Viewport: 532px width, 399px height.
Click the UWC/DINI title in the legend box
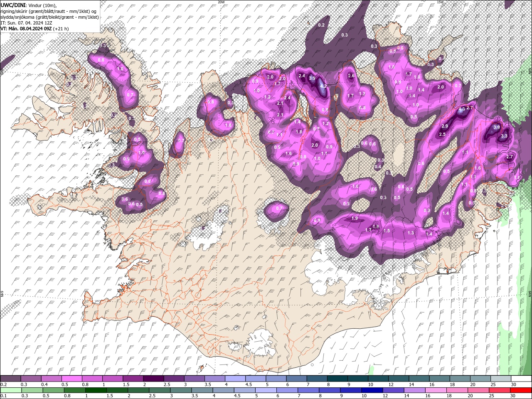pyautogui.click(x=13, y=5)
